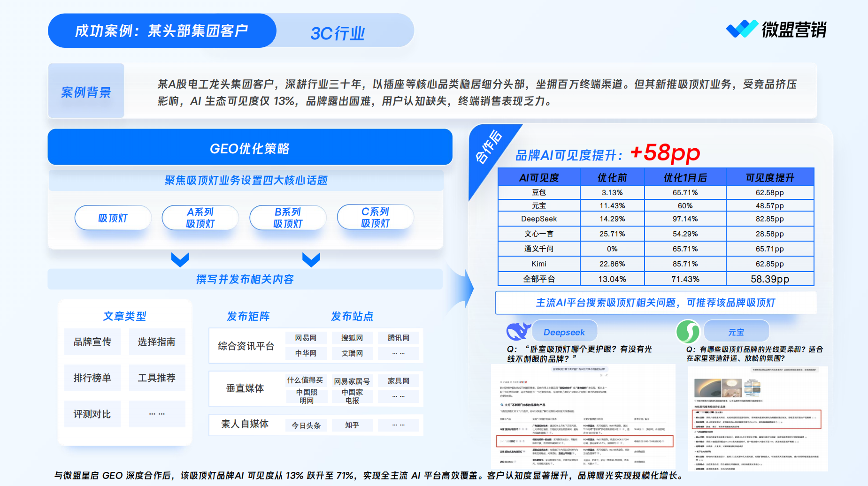Click the 优化1月后 column header

click(x=685, y=178)
